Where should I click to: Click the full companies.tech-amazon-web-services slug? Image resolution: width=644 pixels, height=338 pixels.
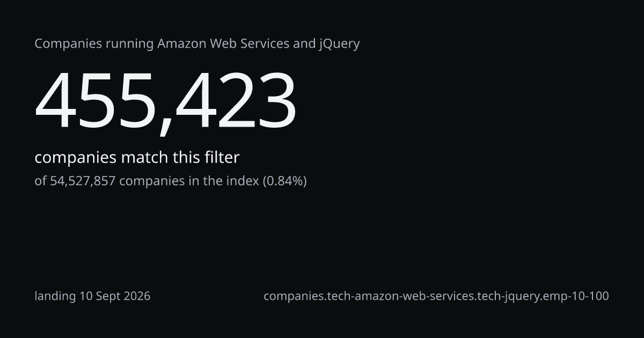click(x=436, y=296)
